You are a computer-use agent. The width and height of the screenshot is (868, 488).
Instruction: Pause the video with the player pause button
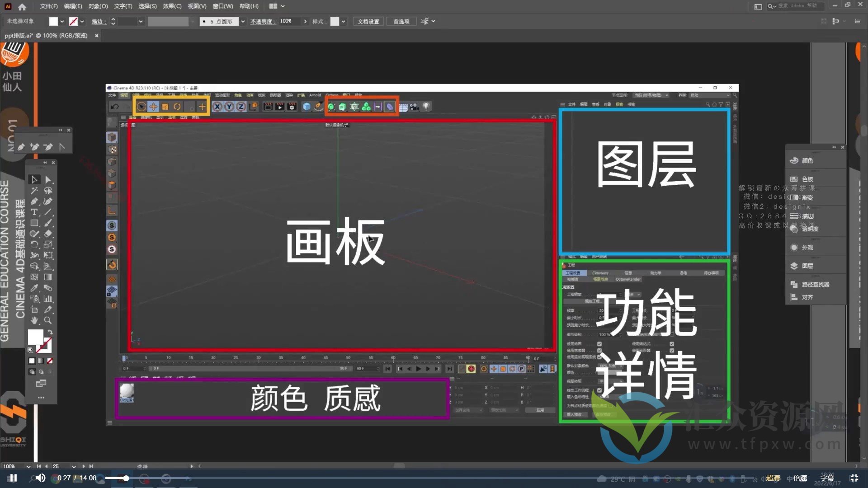pos(13,478)
